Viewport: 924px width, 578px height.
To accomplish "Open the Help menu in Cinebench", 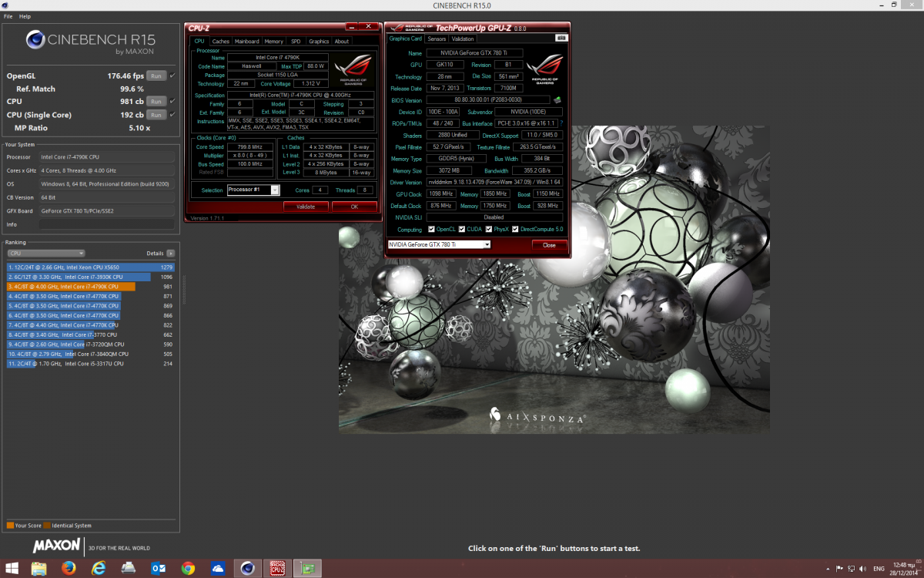I will pyautogui.click(x=25, y=16).
